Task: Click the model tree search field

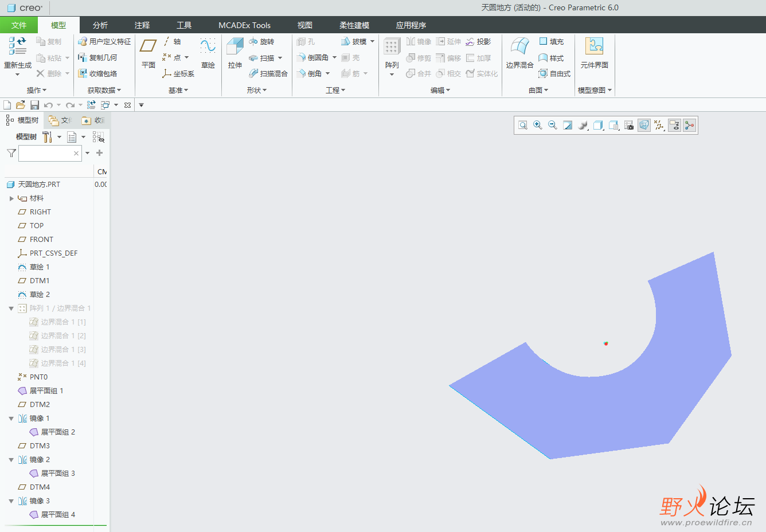Action: tap(50, 153)
